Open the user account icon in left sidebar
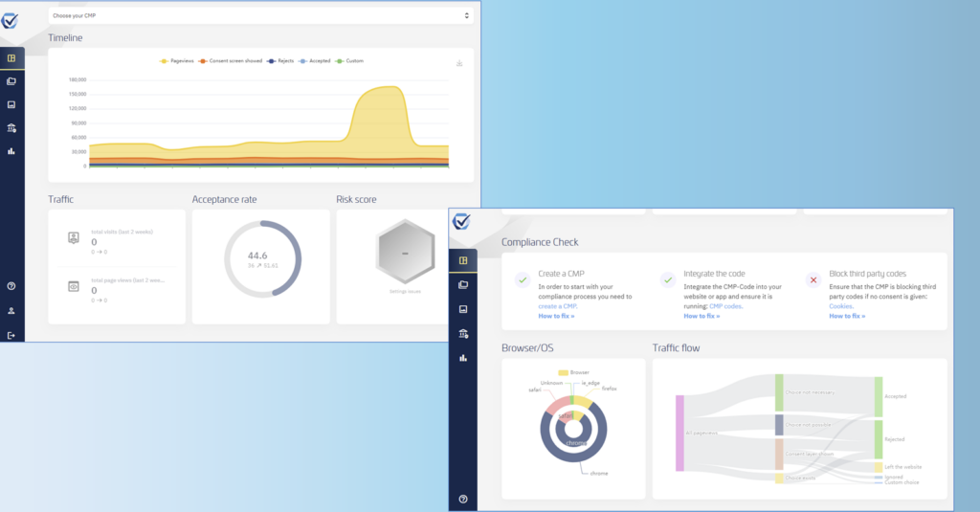980x512 pixels. (x=11, y=311)
